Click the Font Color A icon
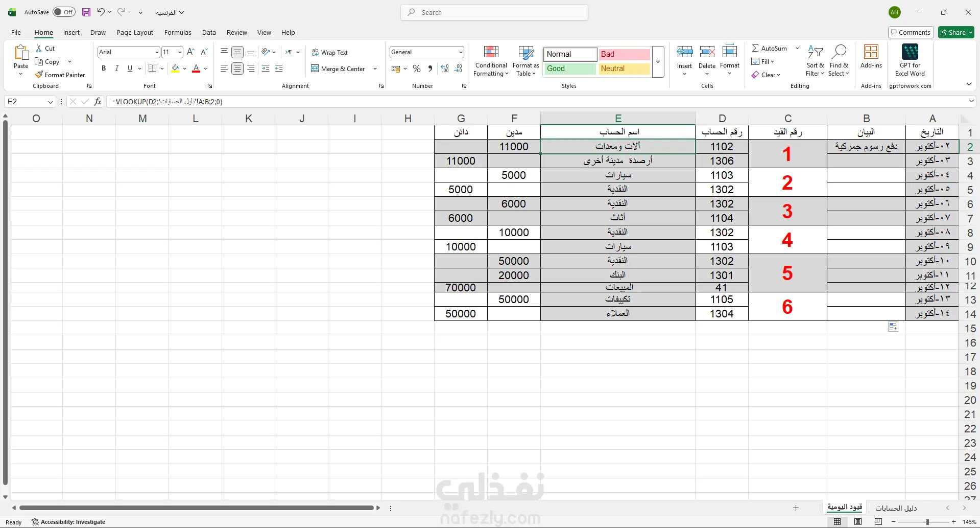The height and width of the screenshot is (528, 980). coord(196,68)
